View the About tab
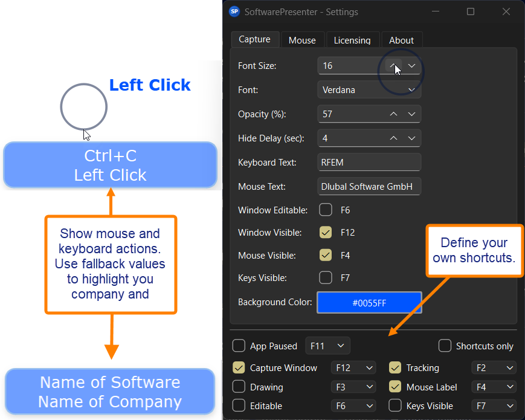525x420 pixels. coord(402,40)
